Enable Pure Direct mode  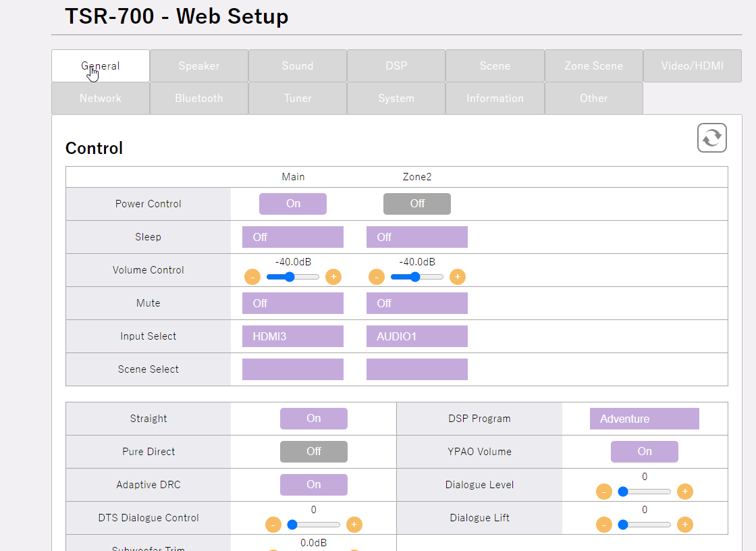(314, 452)
